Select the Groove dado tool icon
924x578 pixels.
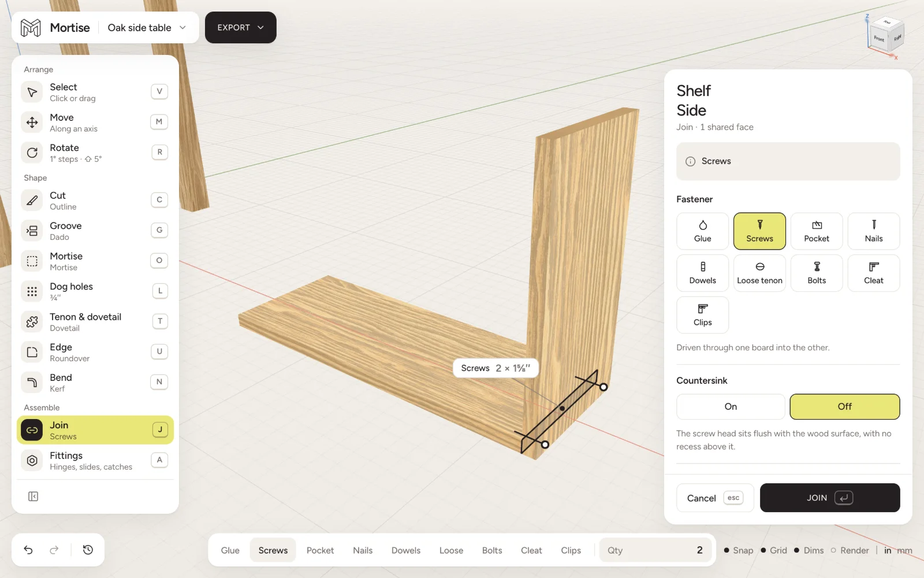pyautogui.click(x=32, y=231)
